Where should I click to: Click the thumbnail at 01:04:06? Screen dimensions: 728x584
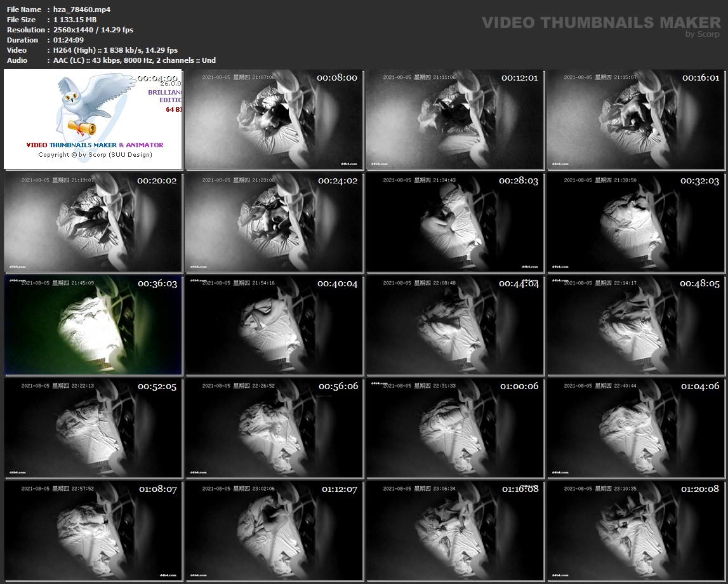click(635, 428)
